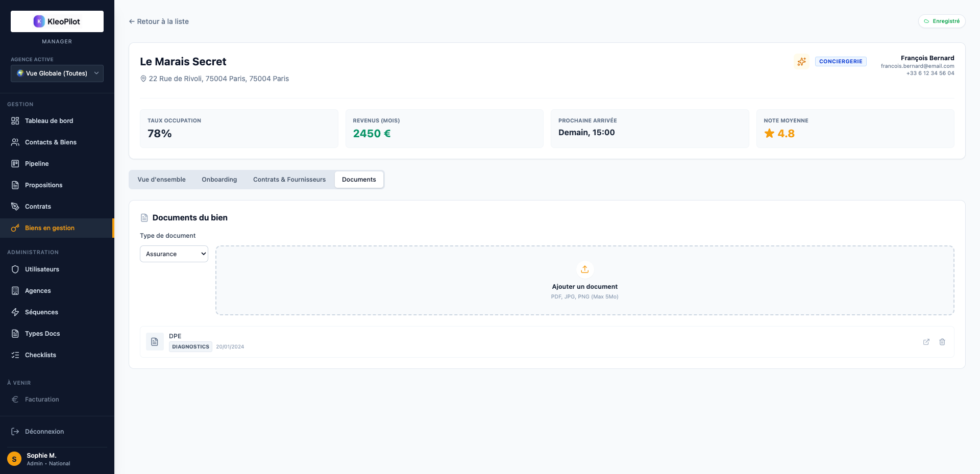Switch to the Onboarding tab
This screenshot has height=474, width=980.
(219, 180)
